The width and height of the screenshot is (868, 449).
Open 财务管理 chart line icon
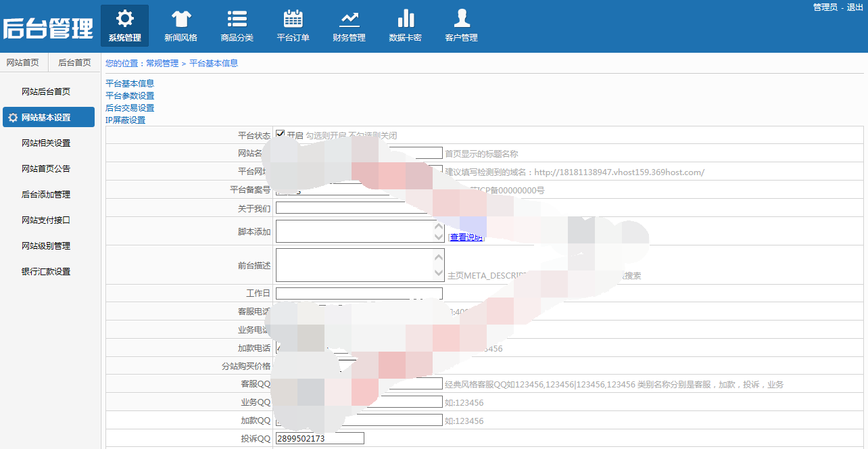pos(349,18)
